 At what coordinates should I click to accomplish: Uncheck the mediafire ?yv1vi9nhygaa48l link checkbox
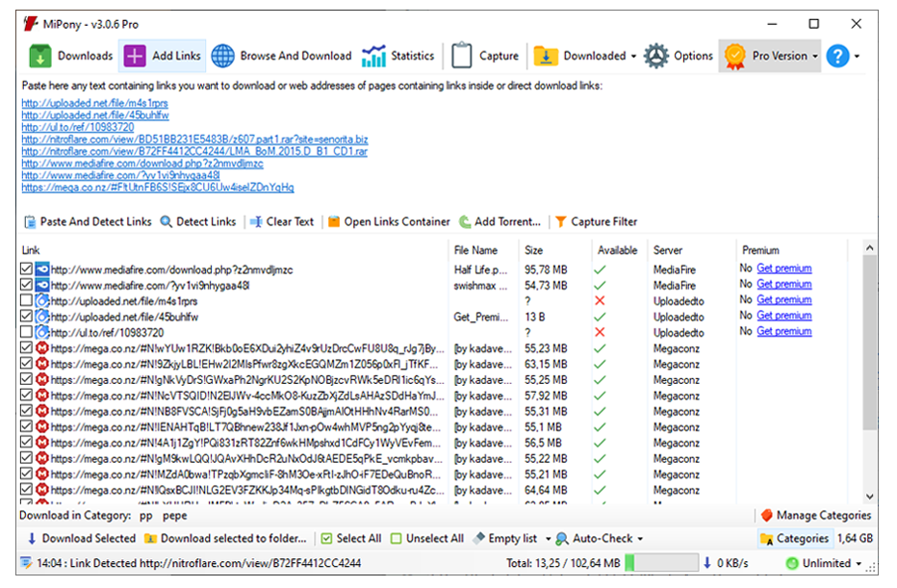click(x=26, y=284)
